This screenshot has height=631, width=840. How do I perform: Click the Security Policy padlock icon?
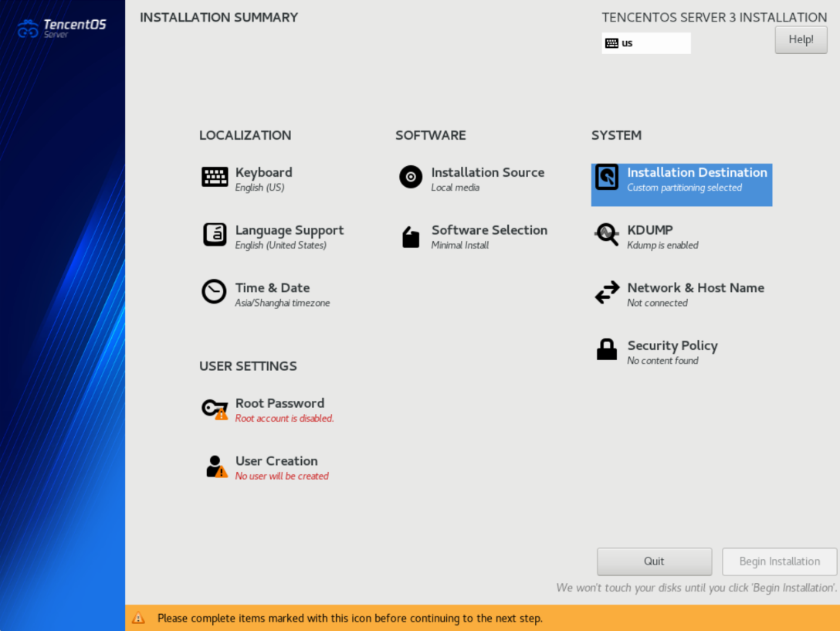(606, 350)
